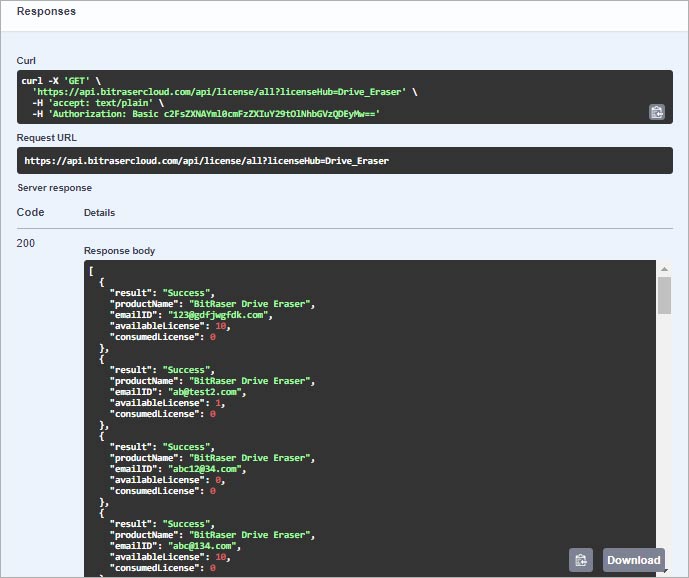This screenshot has height=578, width=689.
Task: Click productName line above 123@gdfjwgfdk.com
Action: coord(212,304)
